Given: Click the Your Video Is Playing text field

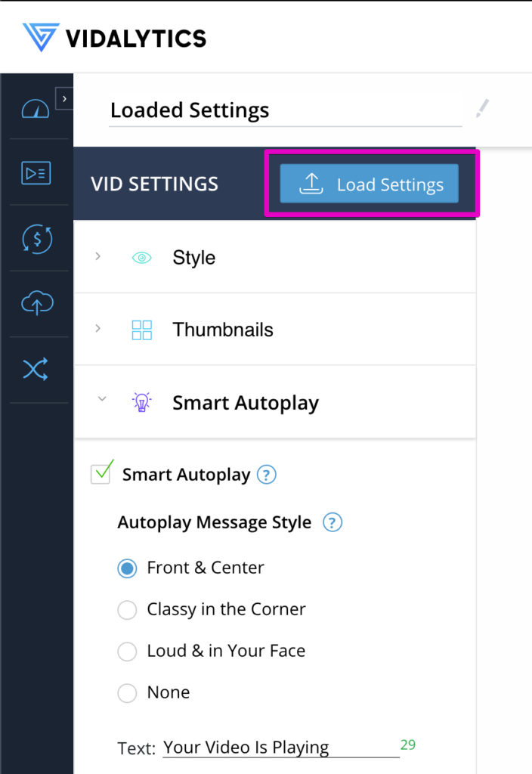Looking at the screenshot, I should pyautogui.click(x=280, y=748).
